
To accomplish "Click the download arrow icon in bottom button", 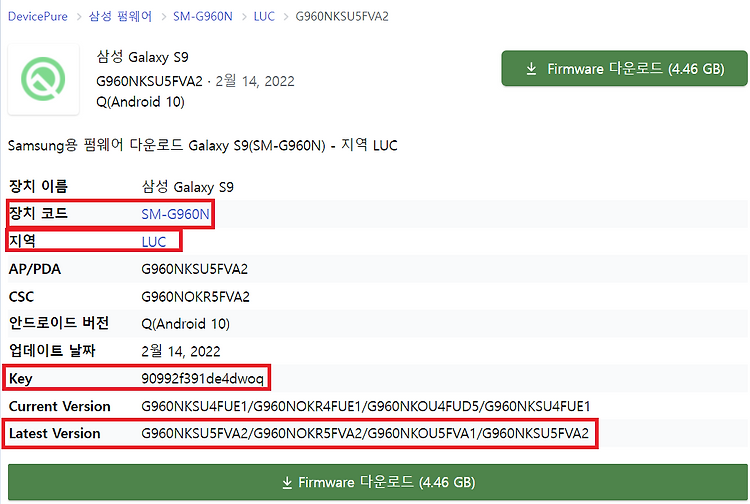I will point(287,482).
